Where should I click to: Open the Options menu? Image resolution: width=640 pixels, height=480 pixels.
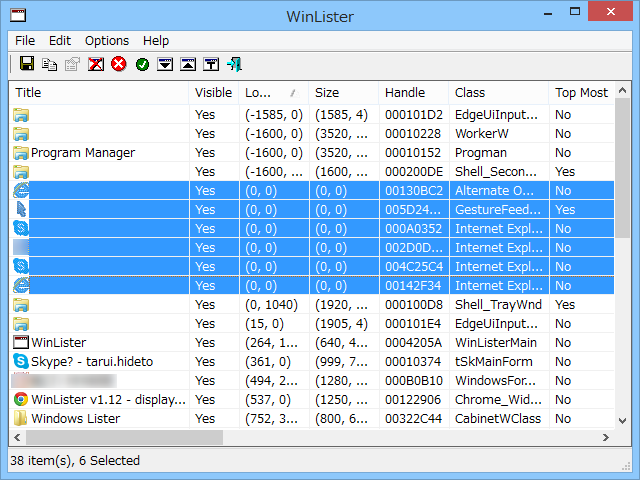[x=107, y=41]
